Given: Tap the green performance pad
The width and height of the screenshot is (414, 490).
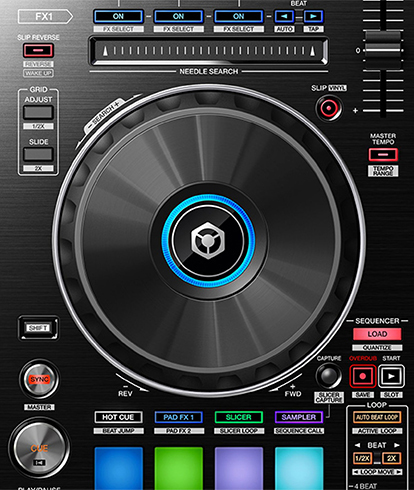Looking at the screenshot, I should coord(178,468).
